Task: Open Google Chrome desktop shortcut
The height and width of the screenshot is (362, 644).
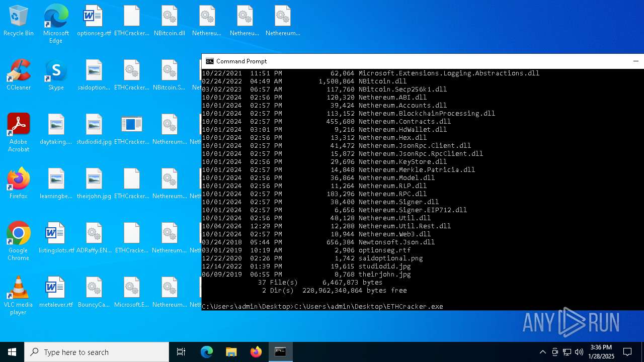Action: tap(19, 241)
